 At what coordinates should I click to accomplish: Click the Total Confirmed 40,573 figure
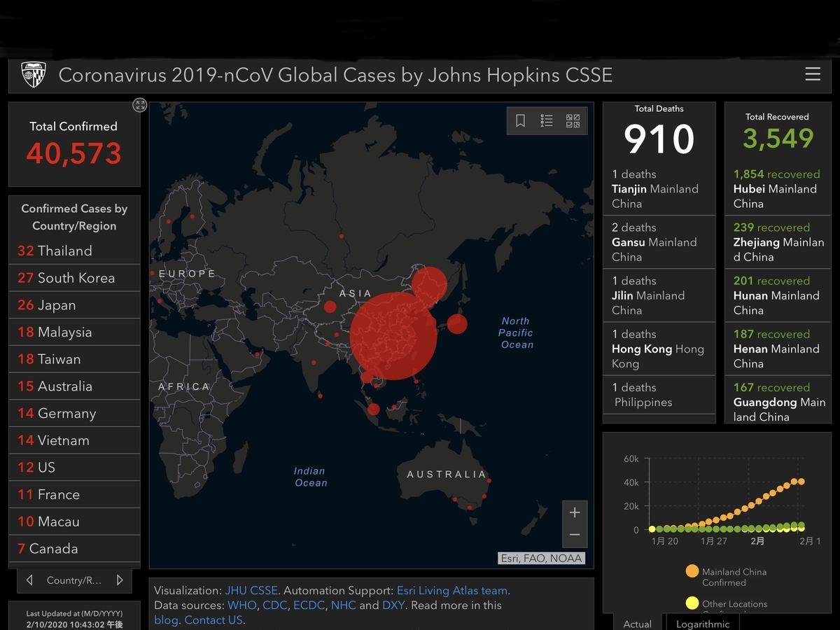74,153
